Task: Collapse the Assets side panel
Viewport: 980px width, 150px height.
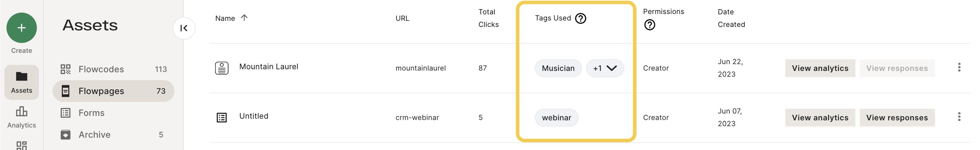Action: coord(184,28)
